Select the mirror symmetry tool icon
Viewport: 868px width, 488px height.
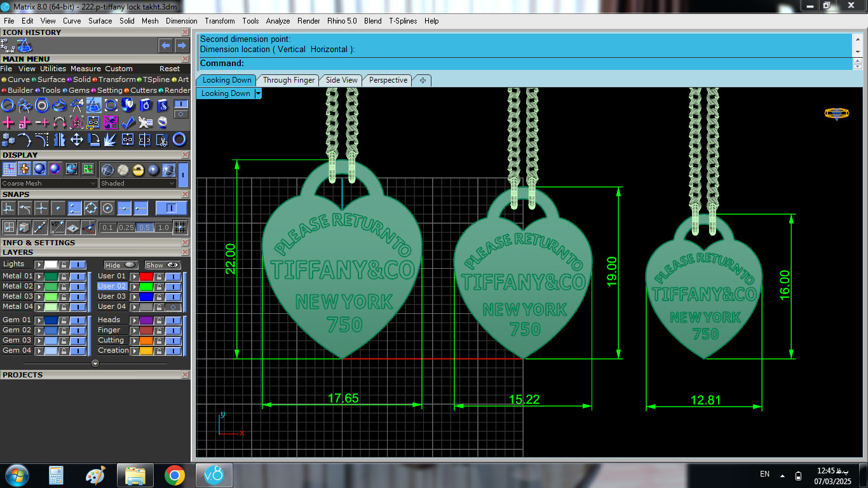click(x=59, y=139)
